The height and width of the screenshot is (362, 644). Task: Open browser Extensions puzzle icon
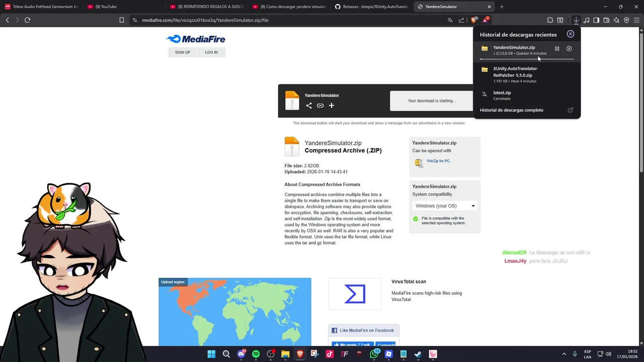(550, 20)
